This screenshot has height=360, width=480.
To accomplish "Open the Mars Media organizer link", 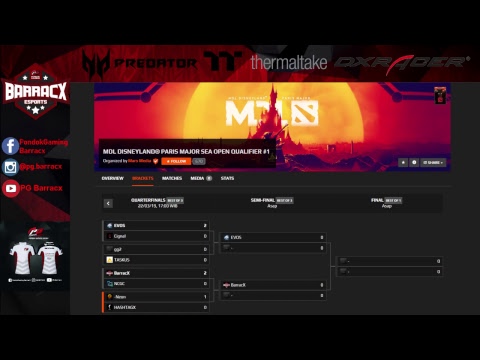I will coord(140,161).
